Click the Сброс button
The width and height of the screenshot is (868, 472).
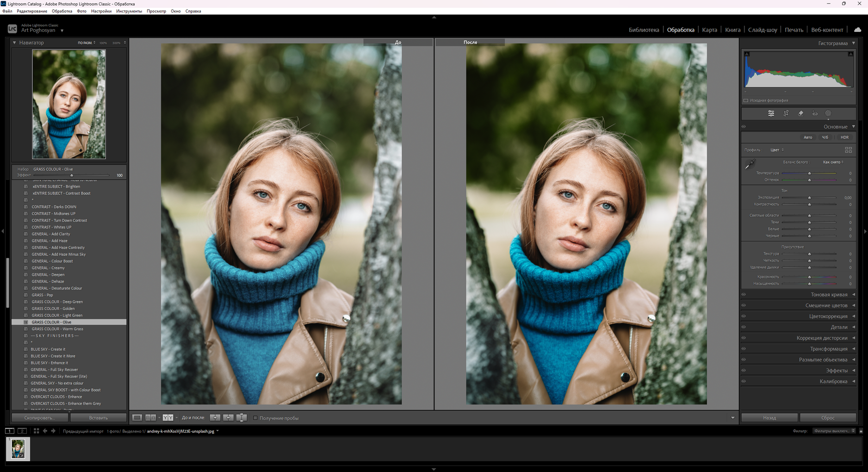coord(828,418)
